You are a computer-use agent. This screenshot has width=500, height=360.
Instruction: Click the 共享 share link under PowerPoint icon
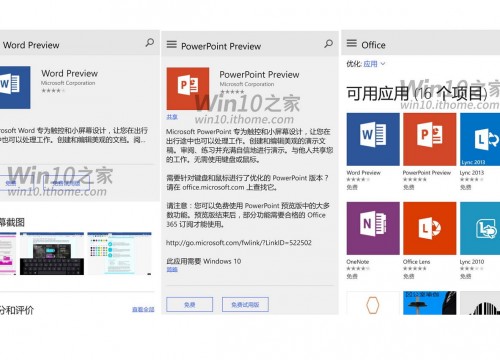tap(172, 117)
